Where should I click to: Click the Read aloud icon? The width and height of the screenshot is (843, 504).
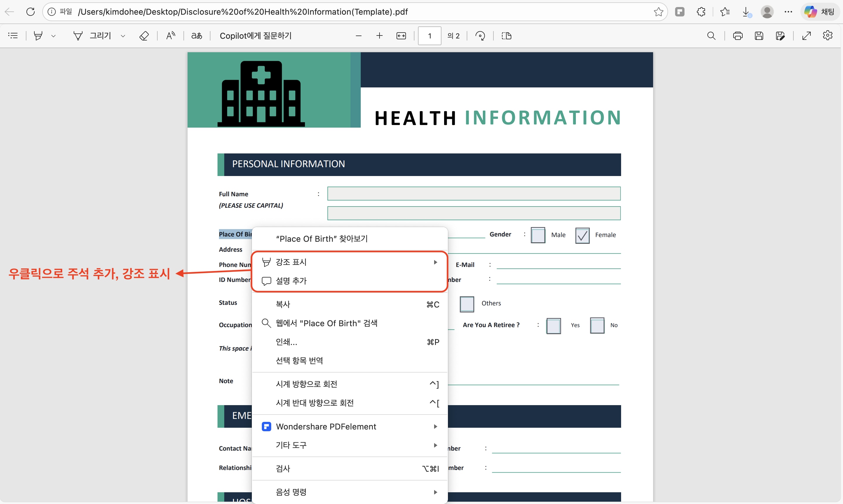(x=171, y=36)
